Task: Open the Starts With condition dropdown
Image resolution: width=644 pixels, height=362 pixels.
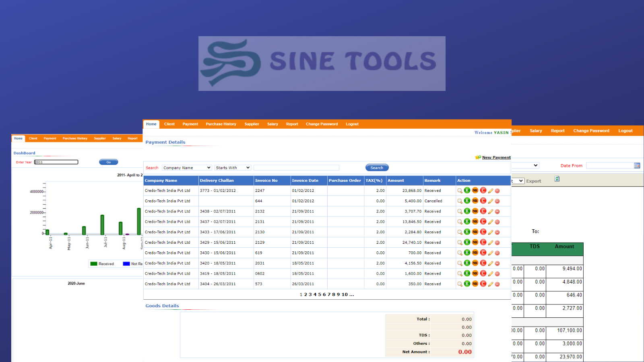Action: (233, 168)
